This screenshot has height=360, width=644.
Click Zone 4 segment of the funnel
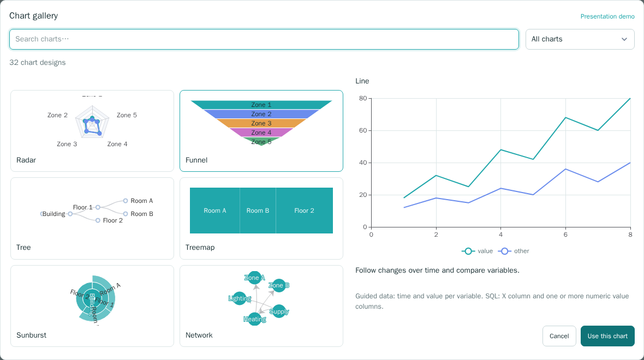point(261,133)
